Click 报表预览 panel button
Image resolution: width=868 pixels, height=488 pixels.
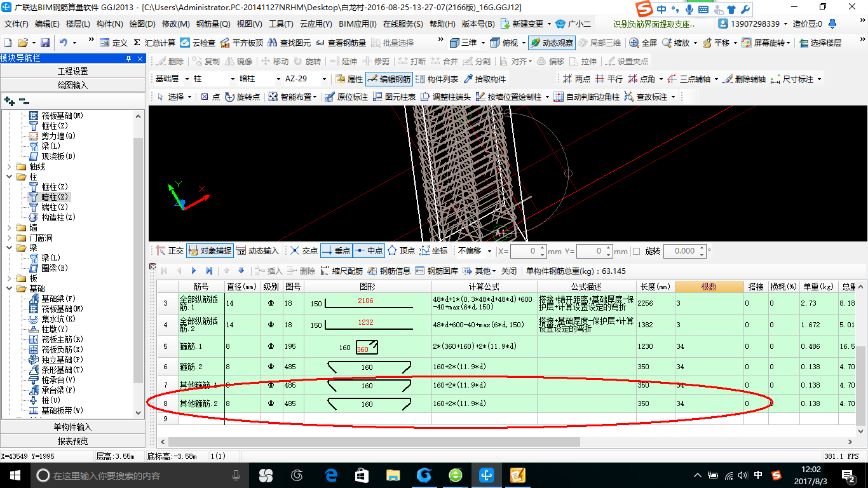coord(72,441)
